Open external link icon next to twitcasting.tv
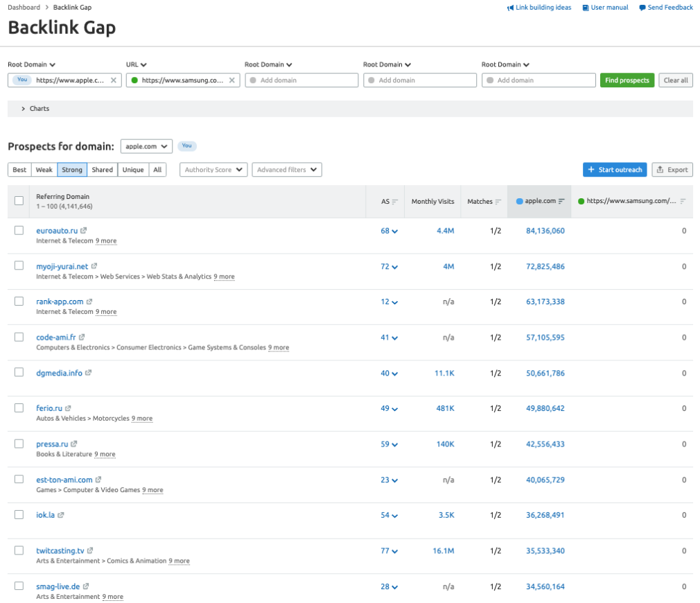The height and width of the screenshot is (603, 700). [90, 551]
